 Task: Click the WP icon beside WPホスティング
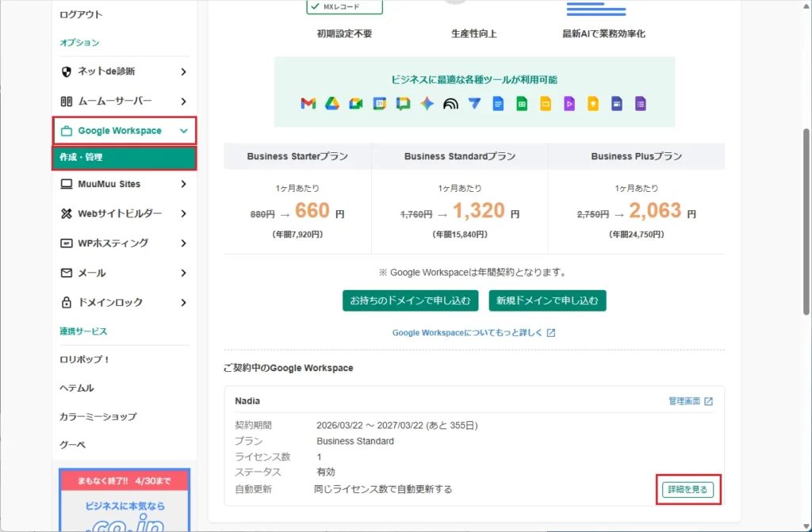point(67,243)
